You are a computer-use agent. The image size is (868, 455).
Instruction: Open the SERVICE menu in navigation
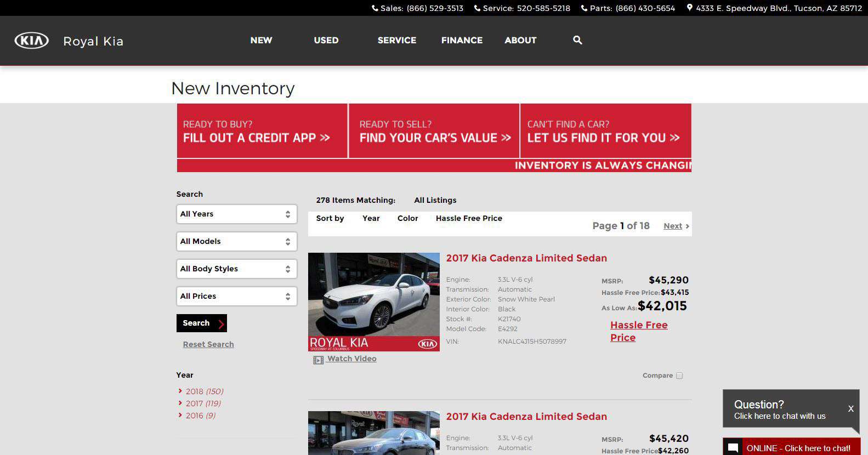coord(397,40)
